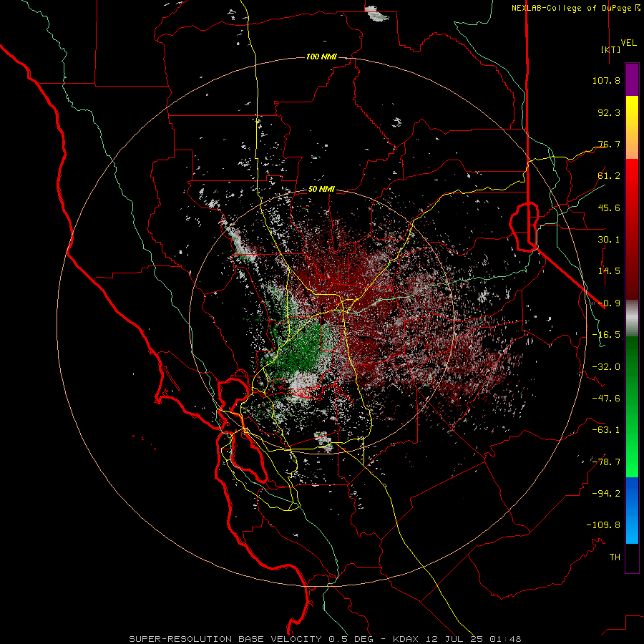Pick the blue segment of velocity color bar
Screen dimensions: 644x644
coord(632,510)
